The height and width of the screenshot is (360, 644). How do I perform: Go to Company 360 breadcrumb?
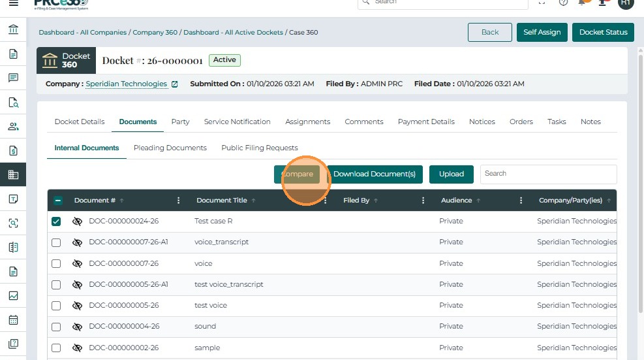click(x=155, y=33)
